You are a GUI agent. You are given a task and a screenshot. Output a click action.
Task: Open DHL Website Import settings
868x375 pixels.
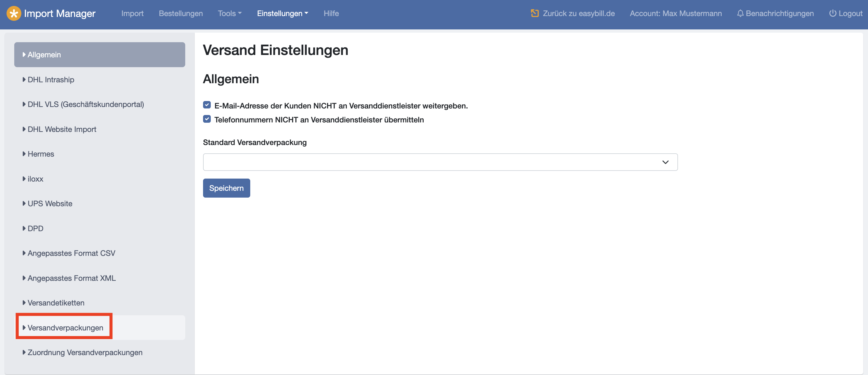tap(100, 129)
